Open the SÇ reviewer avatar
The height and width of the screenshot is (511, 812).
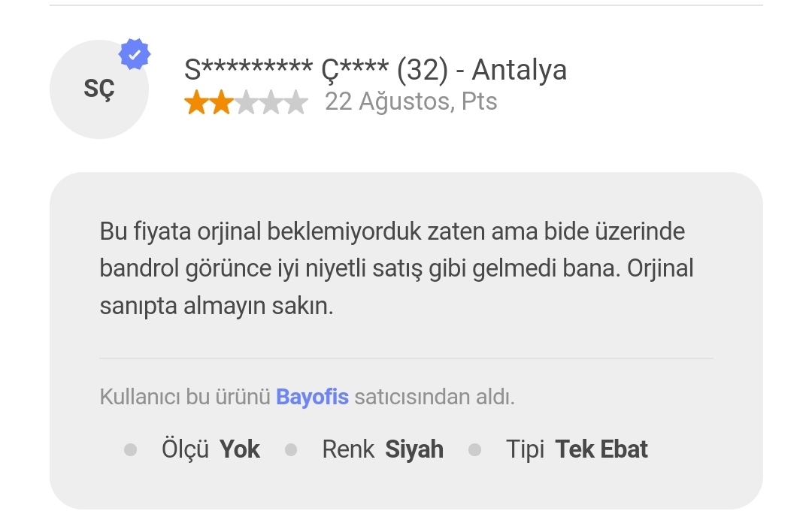(99, 89)
